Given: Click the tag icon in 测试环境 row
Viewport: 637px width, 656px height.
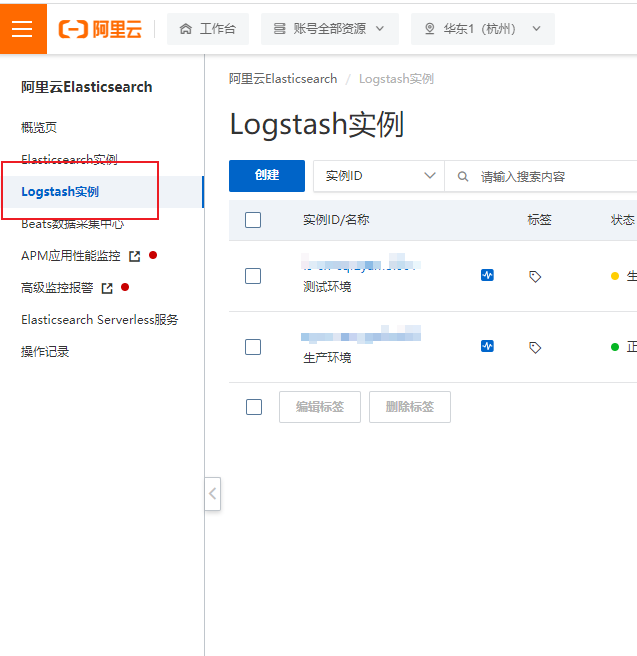Looking at the screenshot, I should (535, 277).
